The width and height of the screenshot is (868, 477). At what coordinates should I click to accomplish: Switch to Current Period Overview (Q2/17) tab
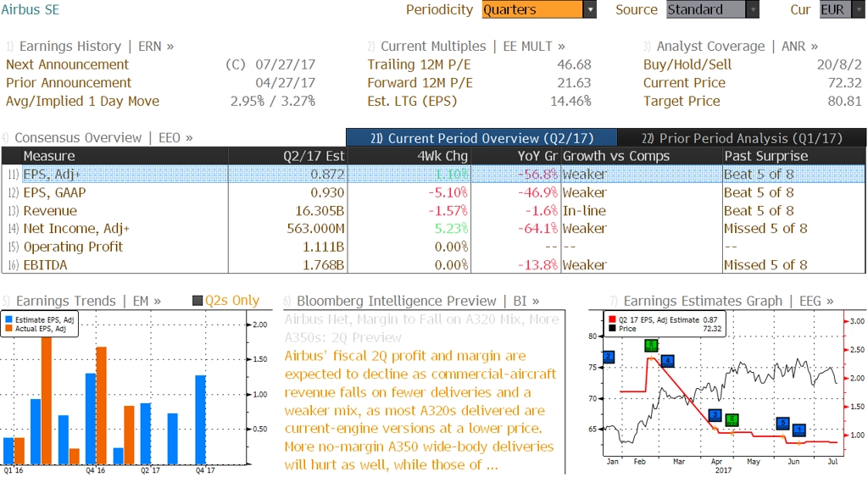[481, 138]
